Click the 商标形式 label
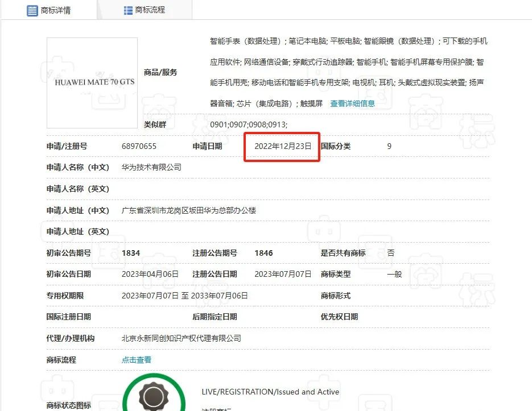 [x=336, y=296]
